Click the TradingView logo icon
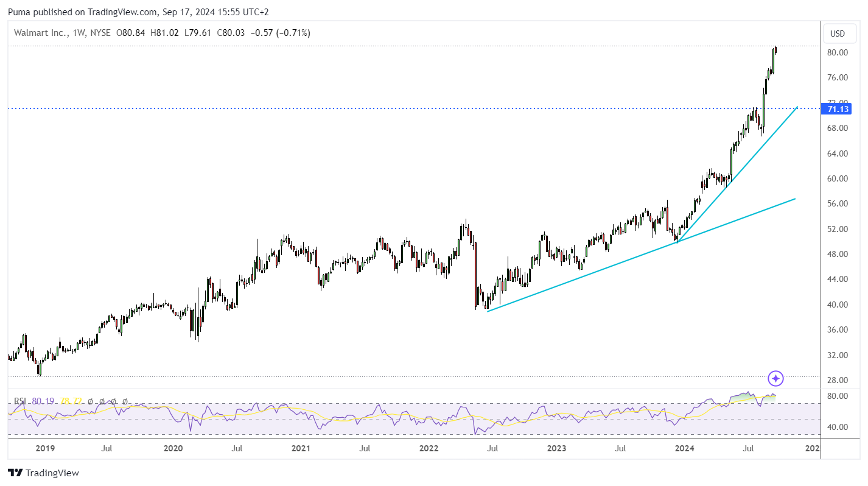The image size is (868, 486). (15, 473)
